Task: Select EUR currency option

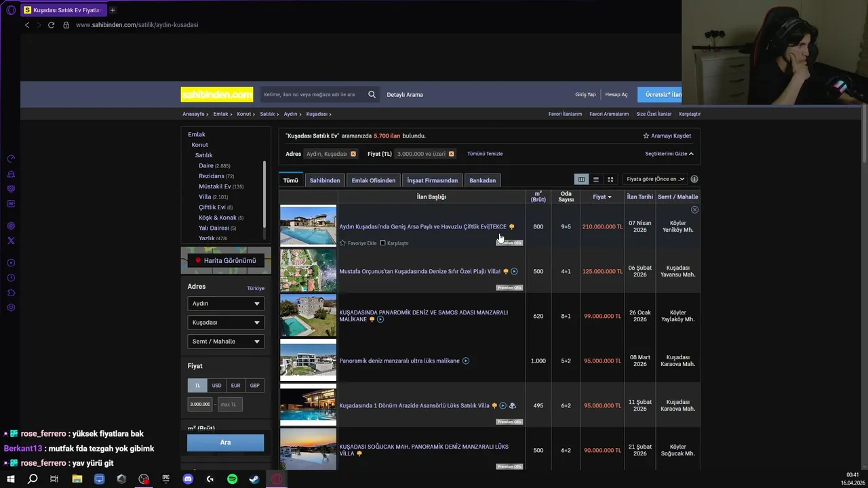Action: (235, 386)
